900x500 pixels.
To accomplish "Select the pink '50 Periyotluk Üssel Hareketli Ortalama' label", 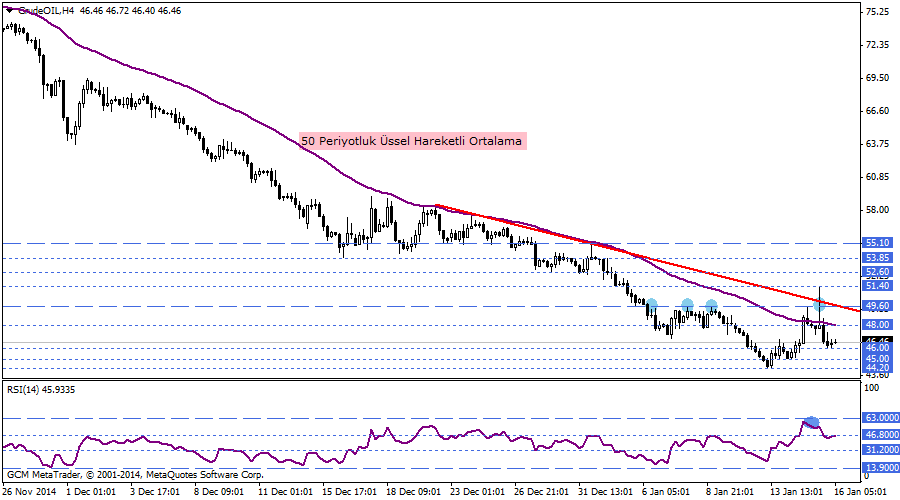I will (412, 142).
